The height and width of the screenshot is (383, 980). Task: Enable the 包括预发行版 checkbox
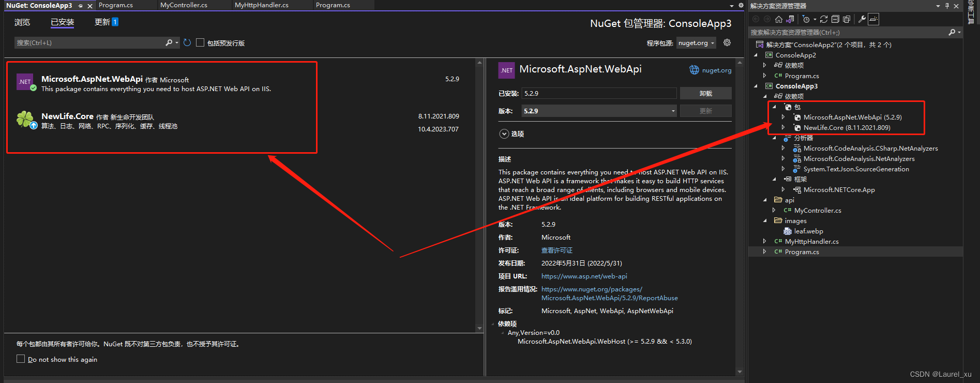pos(200,42)
